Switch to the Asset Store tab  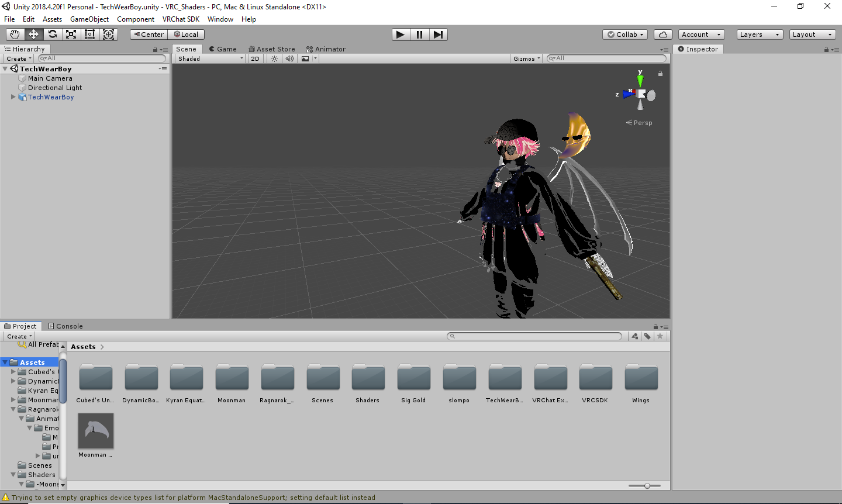coord(272,49)
